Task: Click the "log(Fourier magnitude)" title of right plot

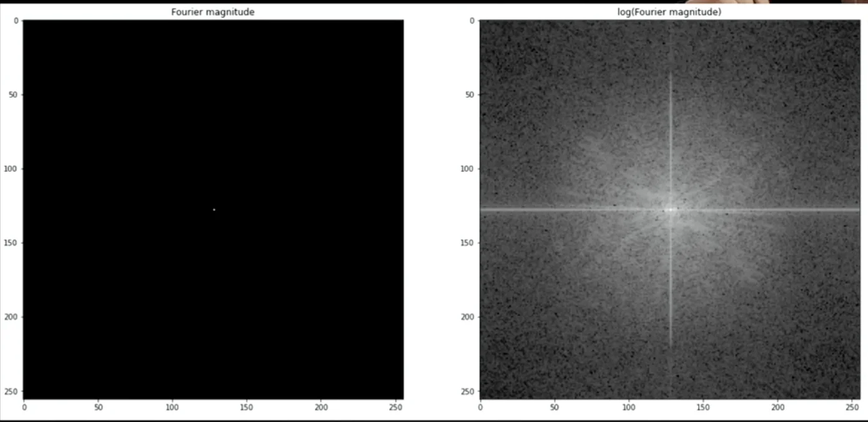Action: pos(669,12)
